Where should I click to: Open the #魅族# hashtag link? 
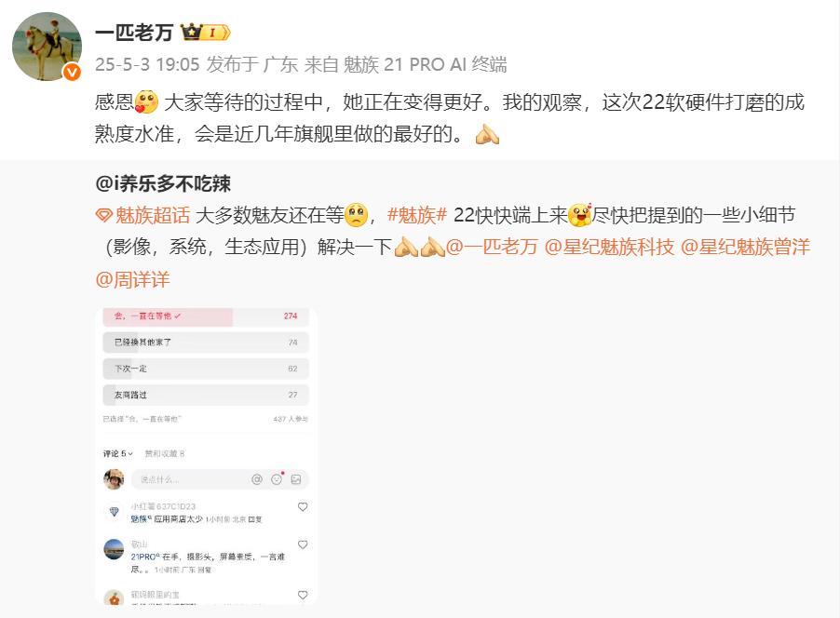point(417,215)
